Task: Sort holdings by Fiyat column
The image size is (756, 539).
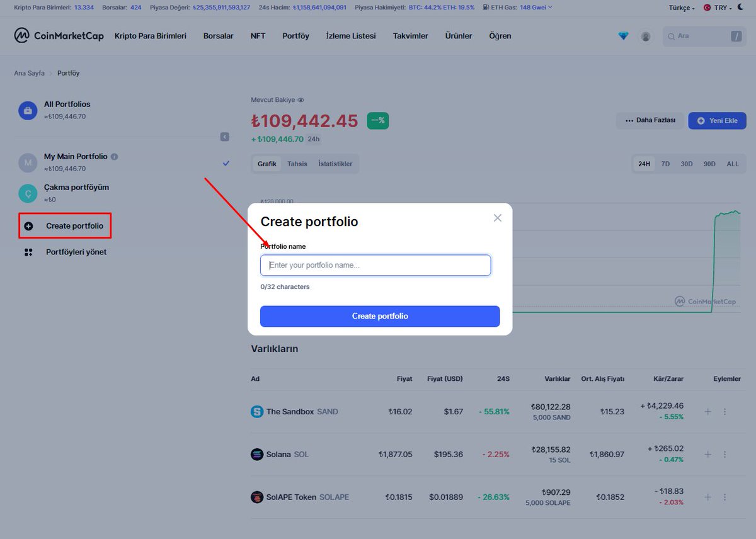Action: 404,378
